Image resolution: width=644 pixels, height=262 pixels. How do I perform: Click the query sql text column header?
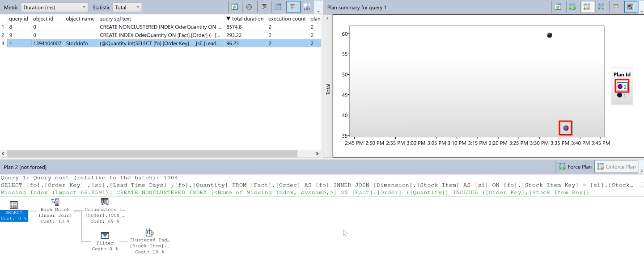[x=161, y=19]
